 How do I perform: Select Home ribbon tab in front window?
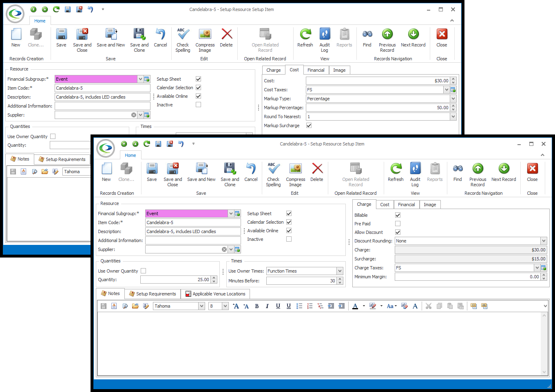click(130, 155)
